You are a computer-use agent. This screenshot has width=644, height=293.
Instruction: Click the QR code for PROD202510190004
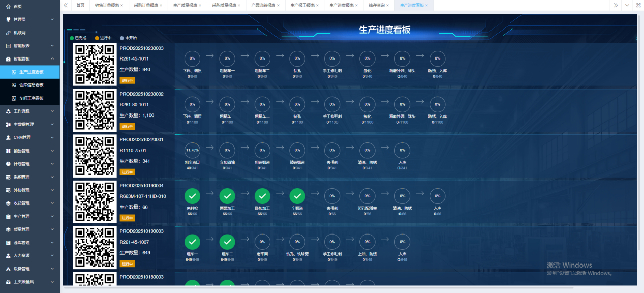95,202
